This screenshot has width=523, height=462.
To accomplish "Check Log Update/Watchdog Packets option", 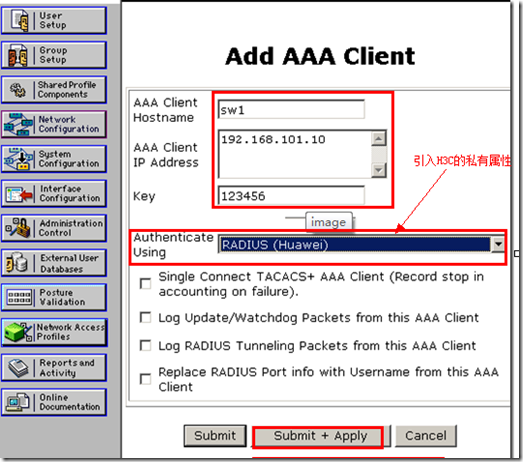I will point(145,317).
